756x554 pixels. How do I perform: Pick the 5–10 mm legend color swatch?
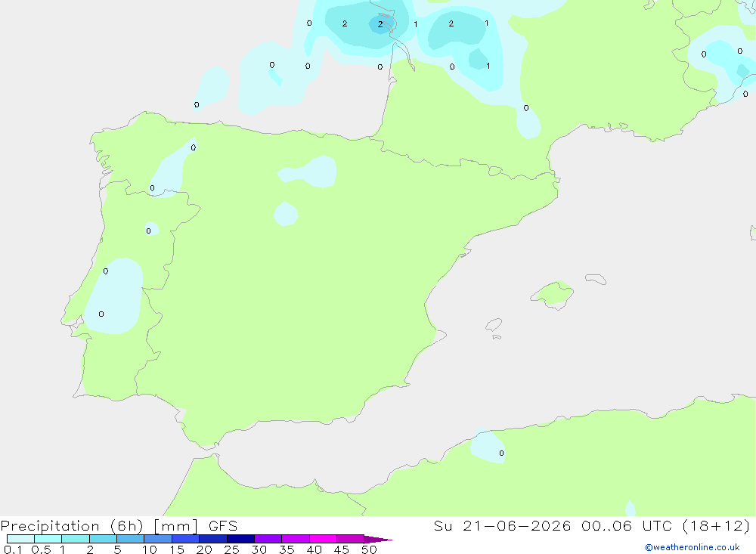coord(131,539)
